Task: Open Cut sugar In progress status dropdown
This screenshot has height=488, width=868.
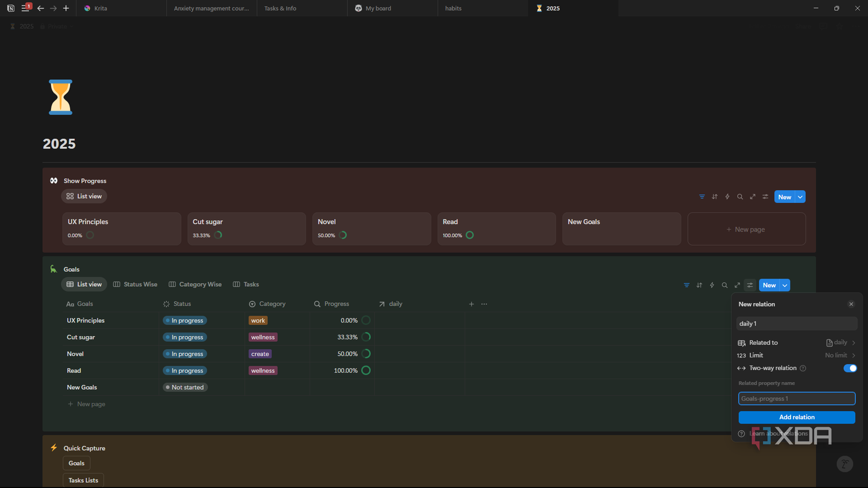Action: [185, 337]
